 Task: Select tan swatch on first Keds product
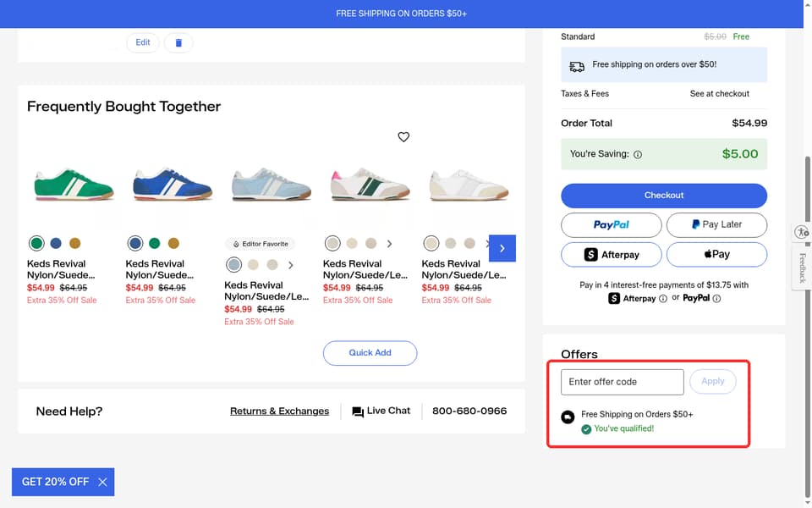(x=75, y=243)
